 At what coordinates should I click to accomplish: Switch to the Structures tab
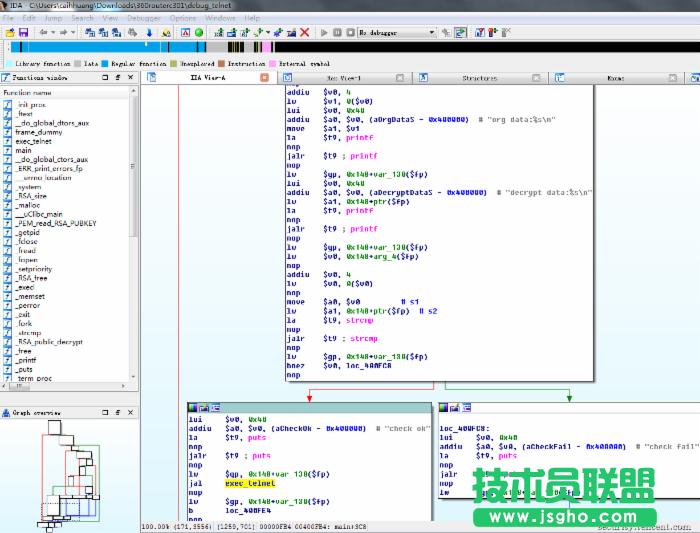[479, 77]
